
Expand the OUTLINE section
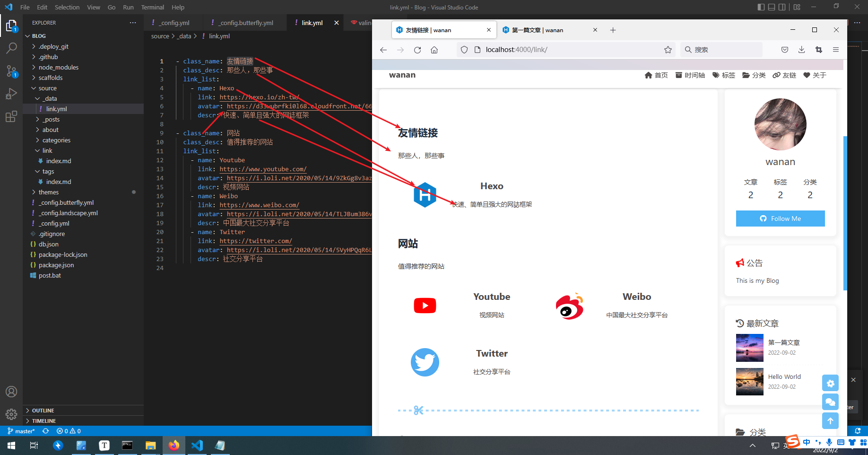pyautogui.click(x=83, y=411)
